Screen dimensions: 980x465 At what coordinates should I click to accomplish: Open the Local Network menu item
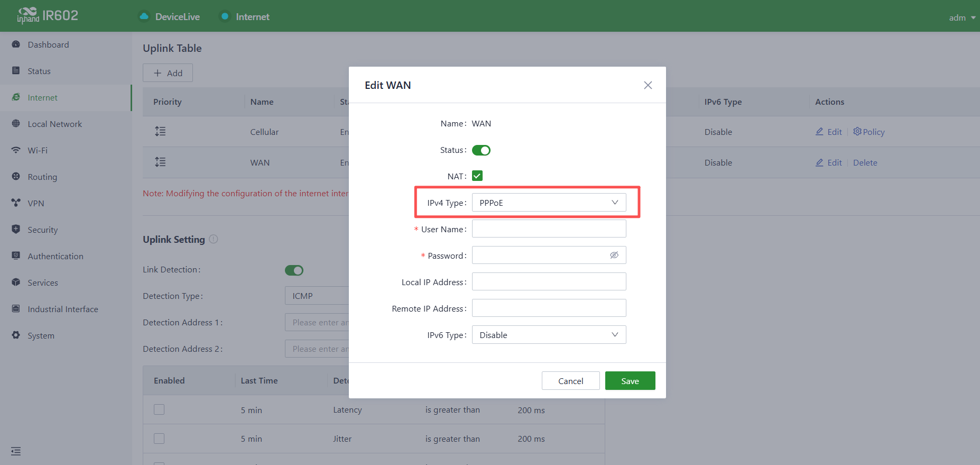55,124
